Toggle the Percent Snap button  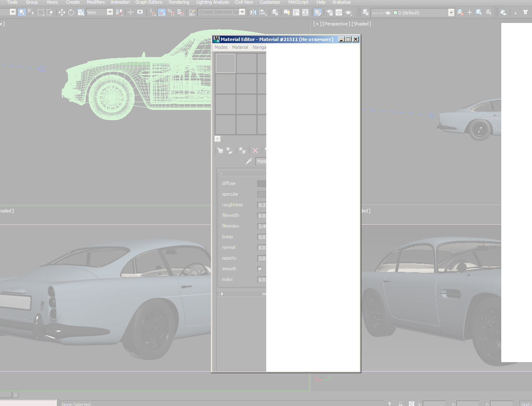click(x=171, y=12)
